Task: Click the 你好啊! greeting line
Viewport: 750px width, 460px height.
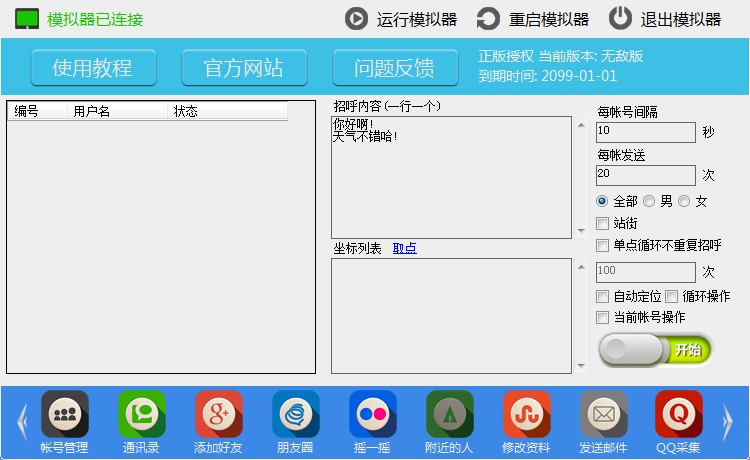Action: [353, 124]
